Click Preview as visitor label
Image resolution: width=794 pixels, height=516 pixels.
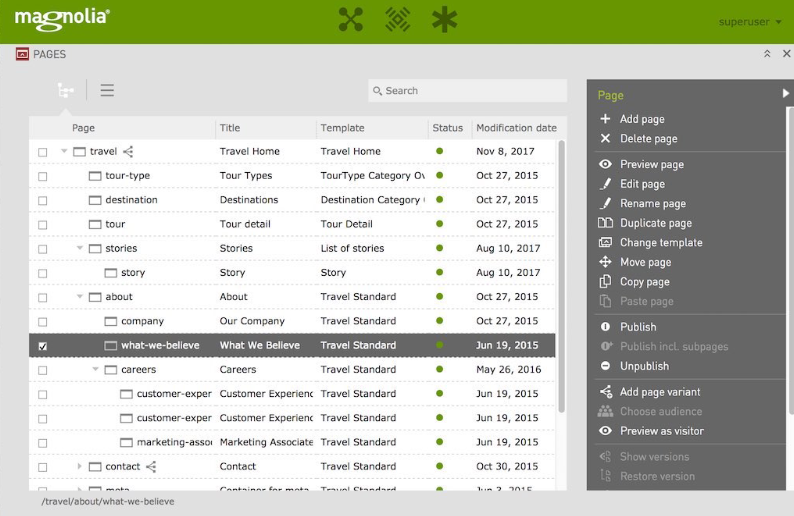click(x=662, y=431)
